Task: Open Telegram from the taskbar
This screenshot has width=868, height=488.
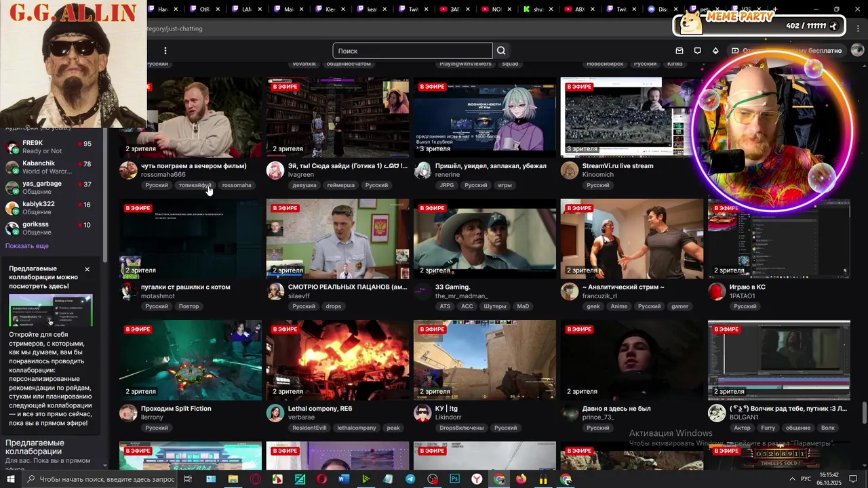Action: coord(410,479)
